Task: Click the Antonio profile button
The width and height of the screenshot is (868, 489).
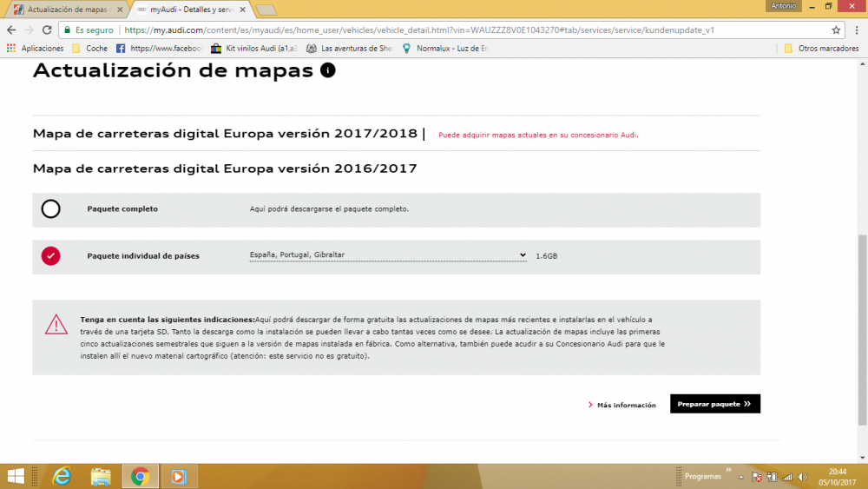Action: (783, 6)
